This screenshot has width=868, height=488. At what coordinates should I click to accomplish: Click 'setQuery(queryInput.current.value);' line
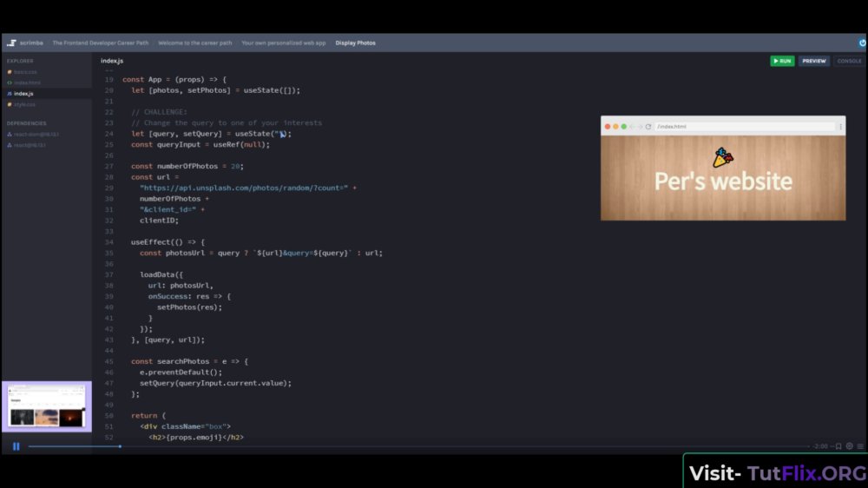(x=215, y=383)
